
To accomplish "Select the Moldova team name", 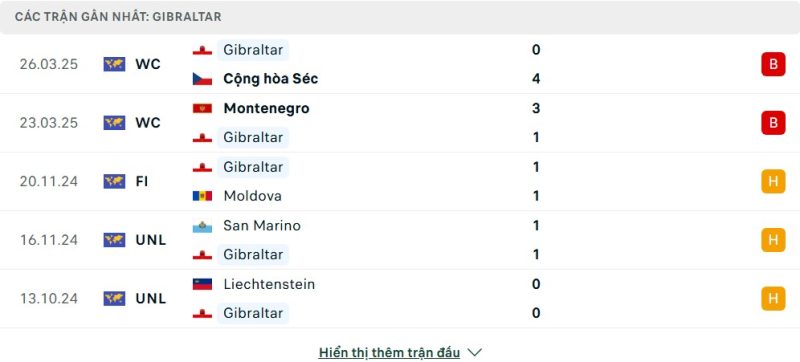I will (x=252, y=196).
